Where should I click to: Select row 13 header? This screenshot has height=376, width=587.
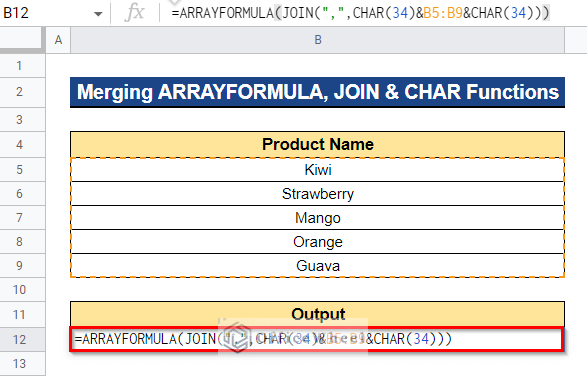coord(22,364)
